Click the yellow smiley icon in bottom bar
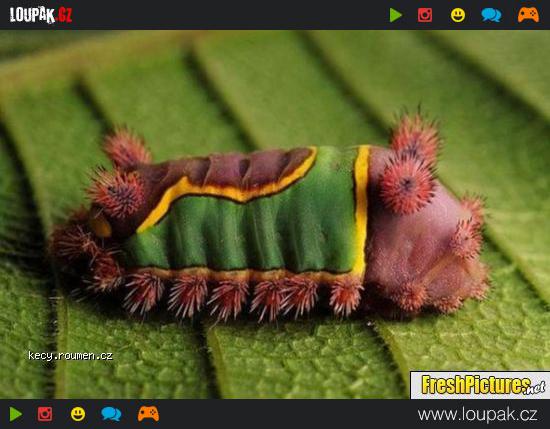The height and width of the screenshot is (429, 550). [x=78, y=414]
